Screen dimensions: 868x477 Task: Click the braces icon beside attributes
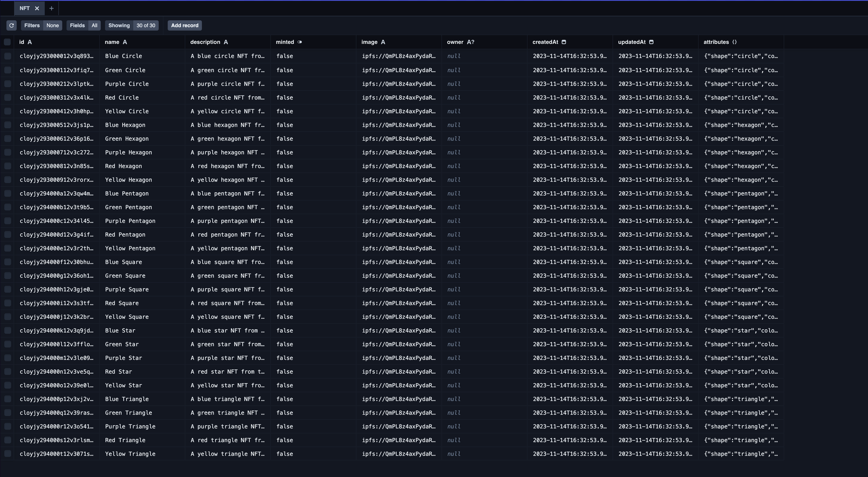[x=734, y=42]
